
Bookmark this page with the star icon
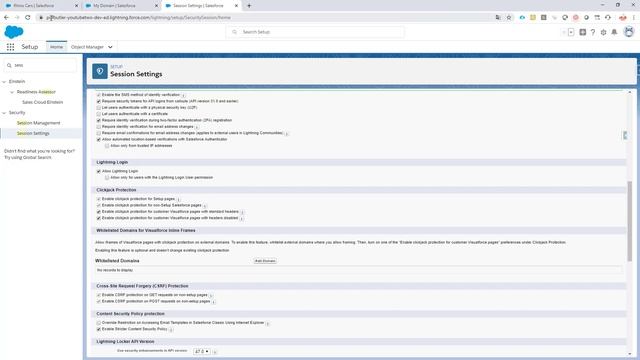509,18
